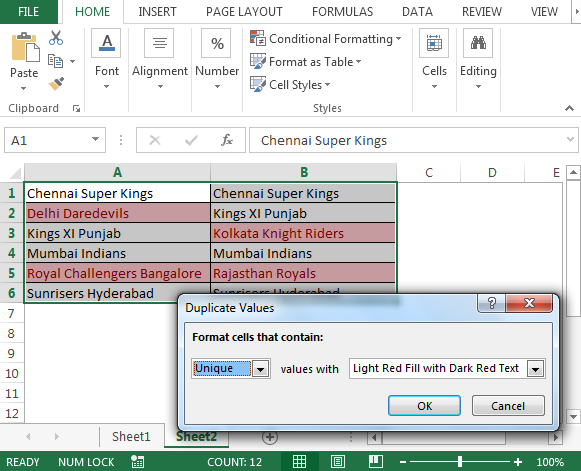Viewport: 581px width, 471px height.
Task: Add a new sheet with plus icon
Action: tap(270, 437)
